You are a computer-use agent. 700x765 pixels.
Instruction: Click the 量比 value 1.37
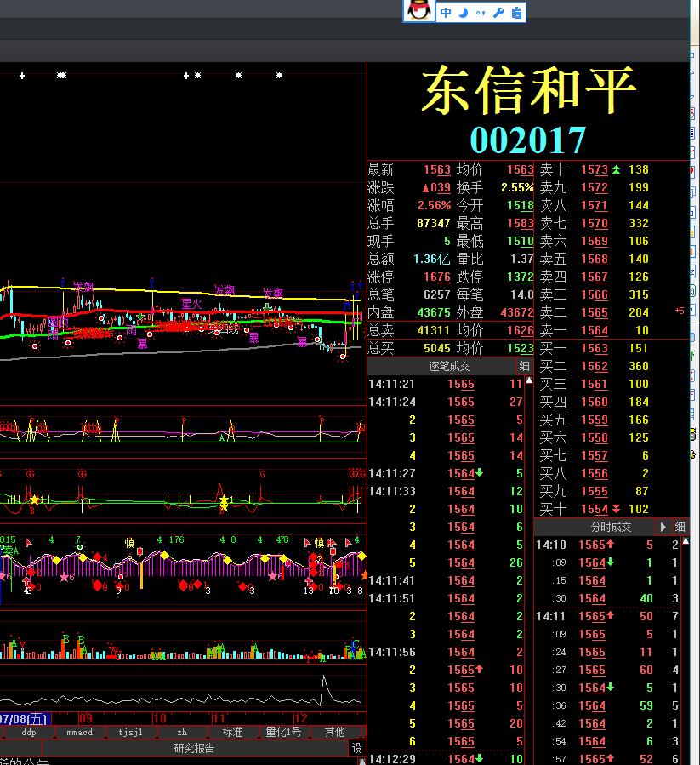[x=521, y=259]
